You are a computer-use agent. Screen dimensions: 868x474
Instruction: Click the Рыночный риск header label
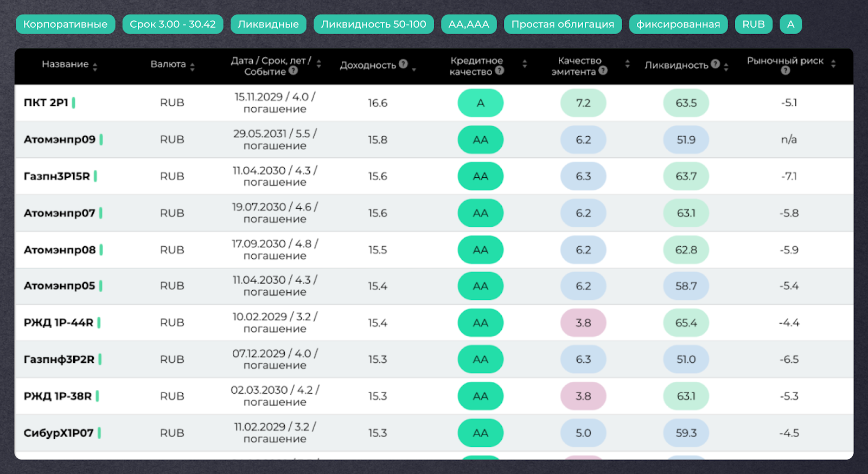tap(785, 61)
